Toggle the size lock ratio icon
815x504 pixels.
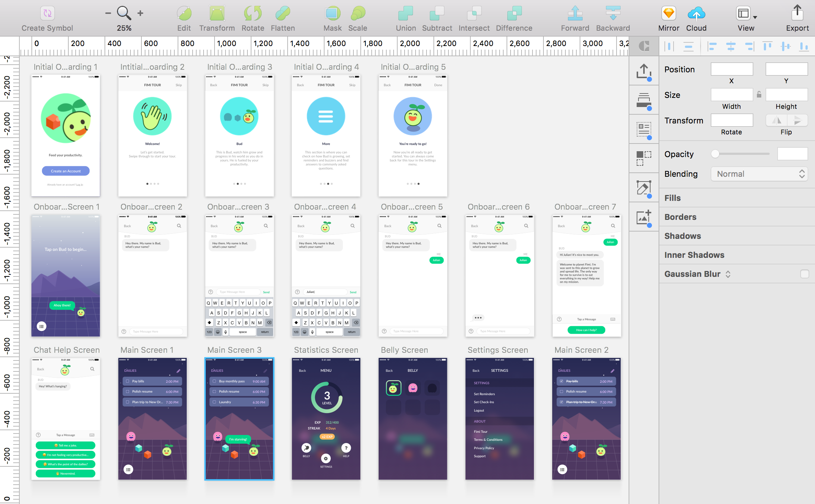[x=759, y=95]
